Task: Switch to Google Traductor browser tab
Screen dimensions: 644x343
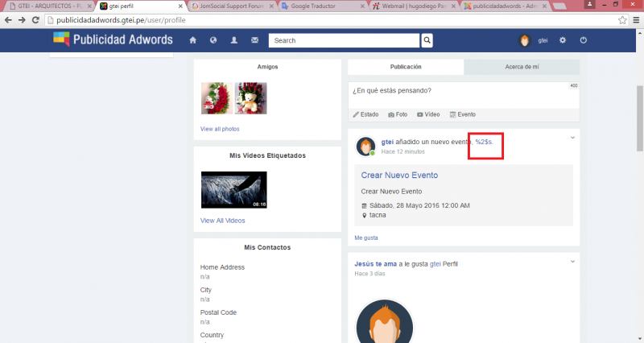Action: [323, 6]
